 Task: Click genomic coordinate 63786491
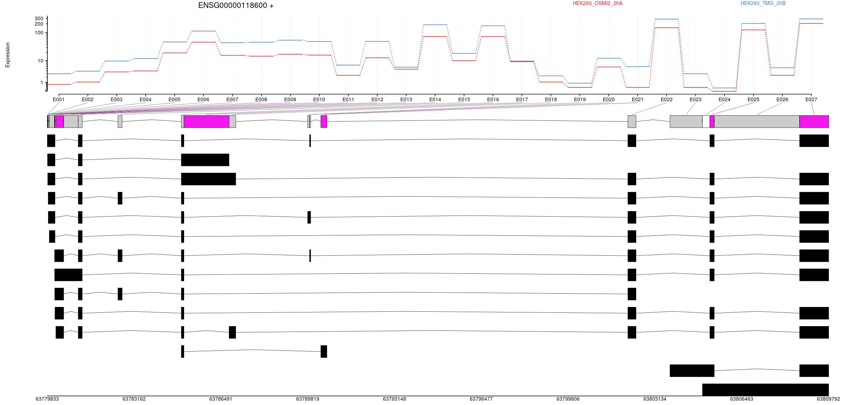(x=221, y=399)
